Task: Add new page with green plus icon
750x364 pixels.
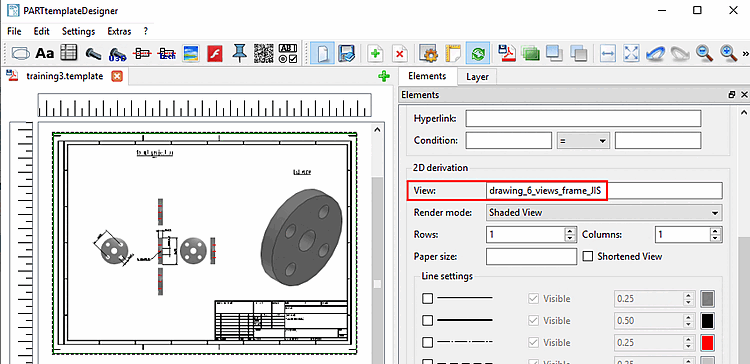Action: pyautogui.click(x=376, y=54)
